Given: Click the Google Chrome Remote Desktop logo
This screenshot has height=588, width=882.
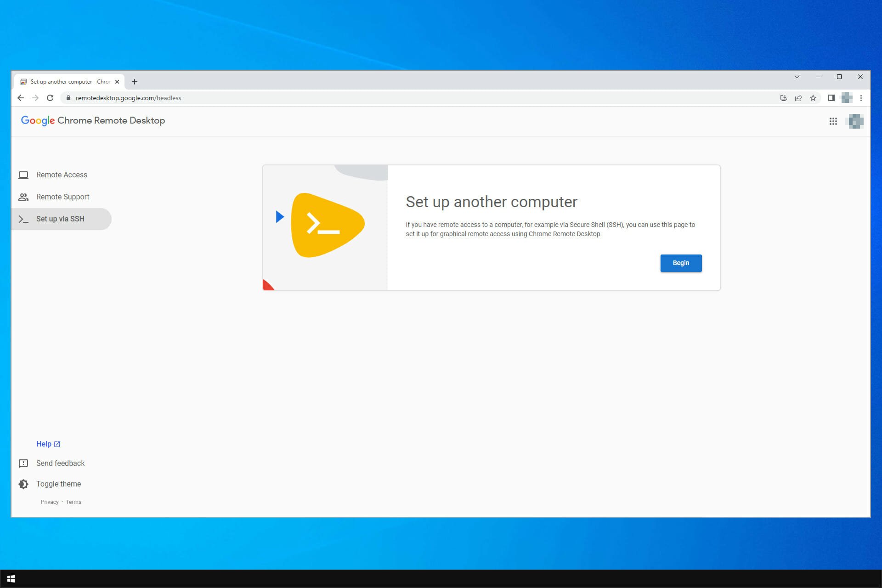Looking at the screenshot, I should (93, 120).
